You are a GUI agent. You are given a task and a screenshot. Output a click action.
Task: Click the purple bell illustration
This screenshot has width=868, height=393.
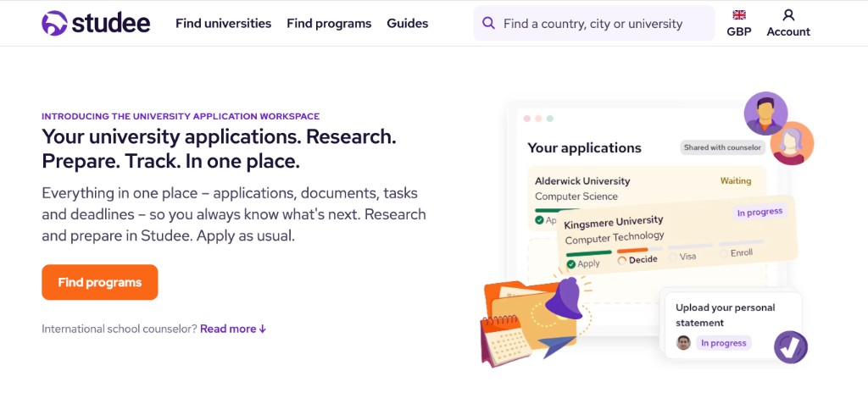point(564,298)
